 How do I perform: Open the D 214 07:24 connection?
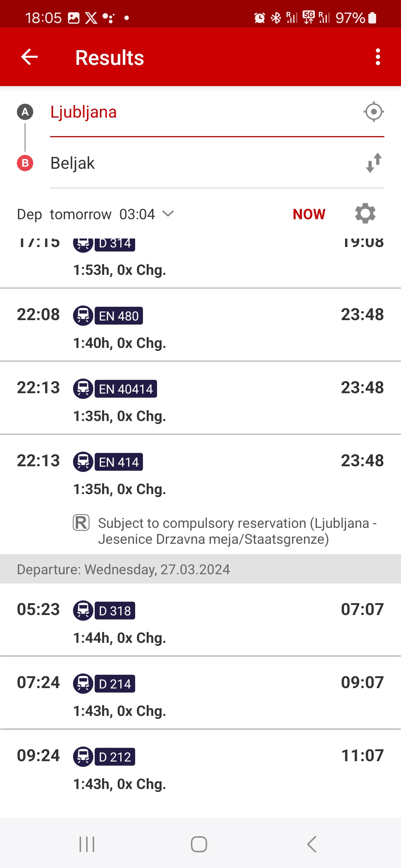(x=200, y=693)
